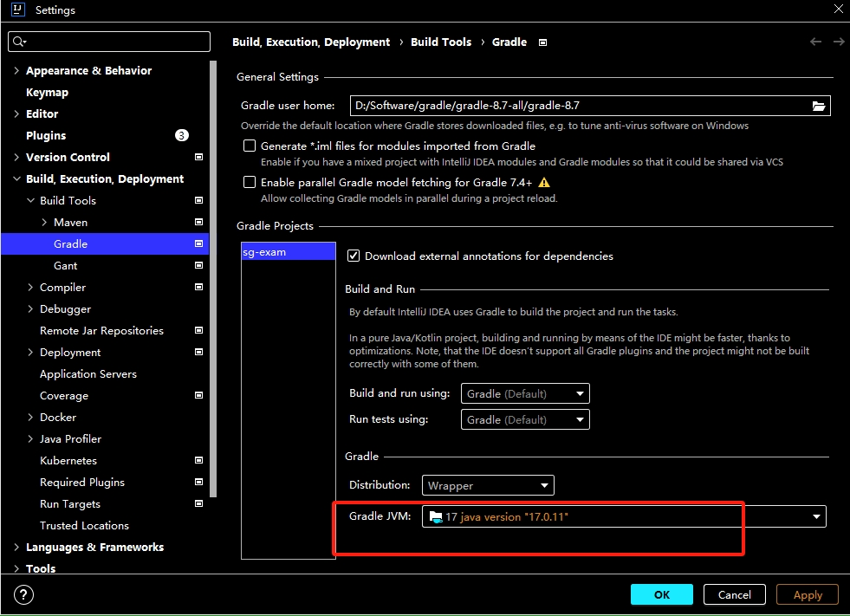Expand the Editor section

pyautogui.click(x=16, y=113)
